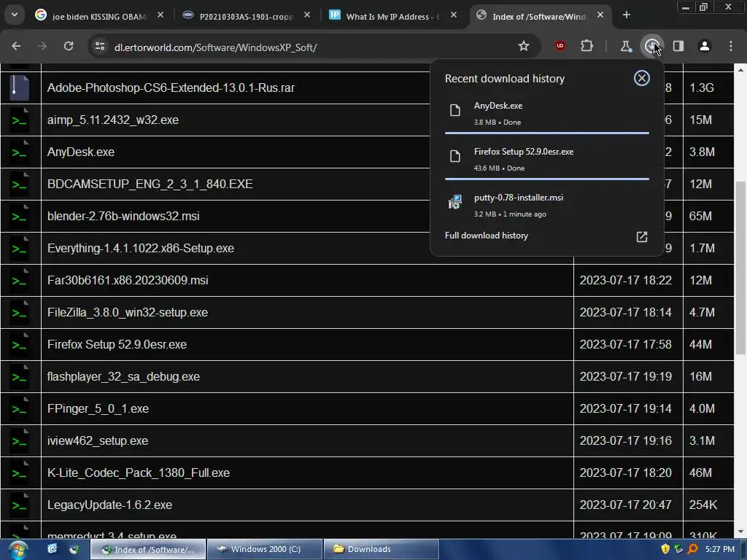The height and width of the screenshot is (560, 747).
Task: Download K-Lite_Codec_Pack_1380_Full.exe
Action: click(139, 472)
